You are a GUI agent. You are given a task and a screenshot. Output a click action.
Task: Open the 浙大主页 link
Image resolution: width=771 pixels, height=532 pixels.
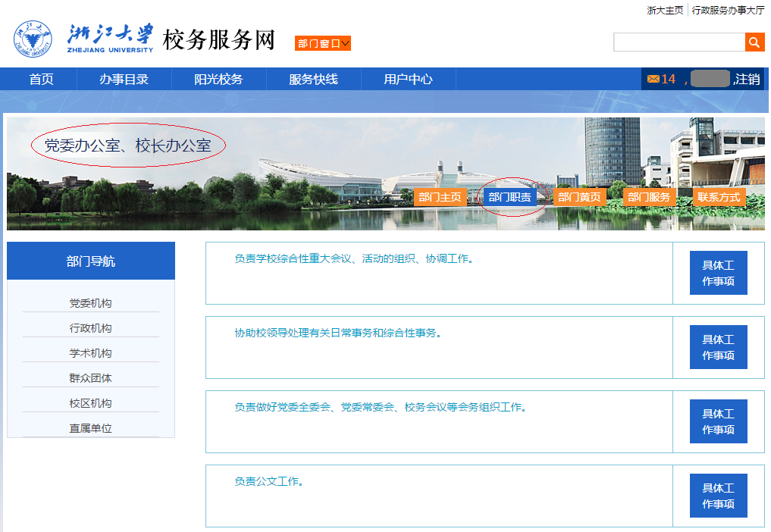click(665, 11)
